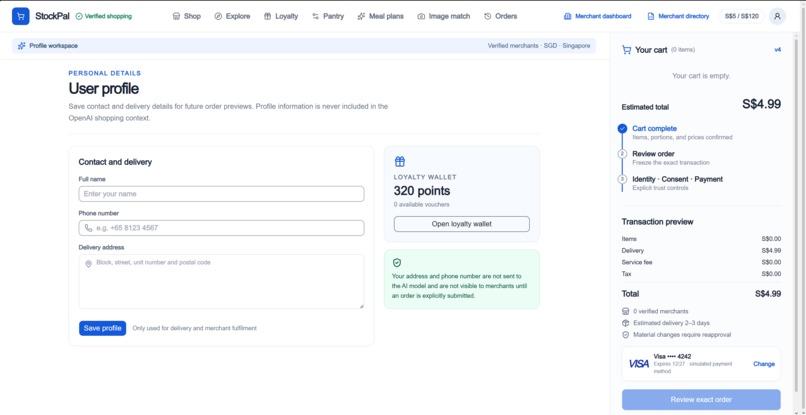Click the Review exact order button
This screenshot has height=415, width=806.
click(701, 400)
